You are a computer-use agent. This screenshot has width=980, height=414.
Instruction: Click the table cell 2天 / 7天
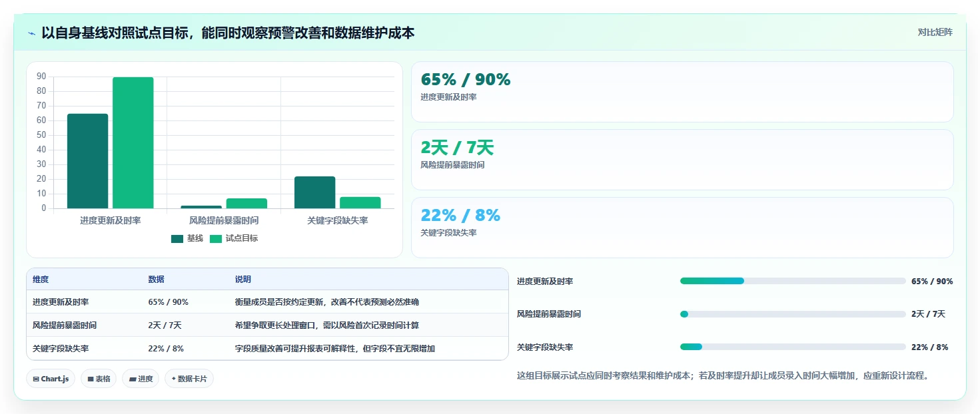click(165, 325)
